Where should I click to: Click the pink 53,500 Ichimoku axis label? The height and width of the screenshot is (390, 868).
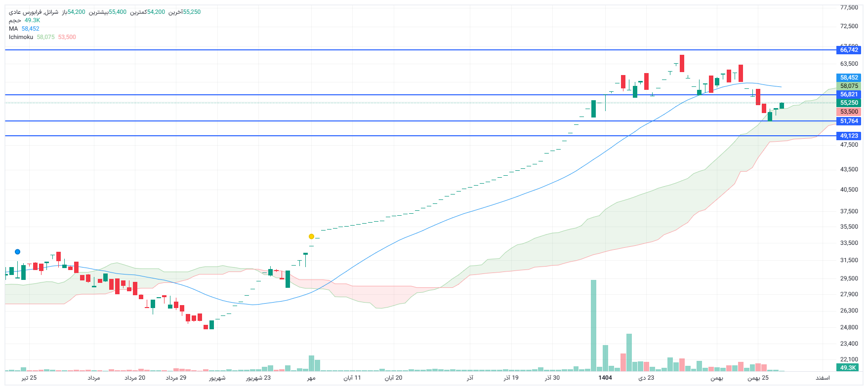(849, 112)
